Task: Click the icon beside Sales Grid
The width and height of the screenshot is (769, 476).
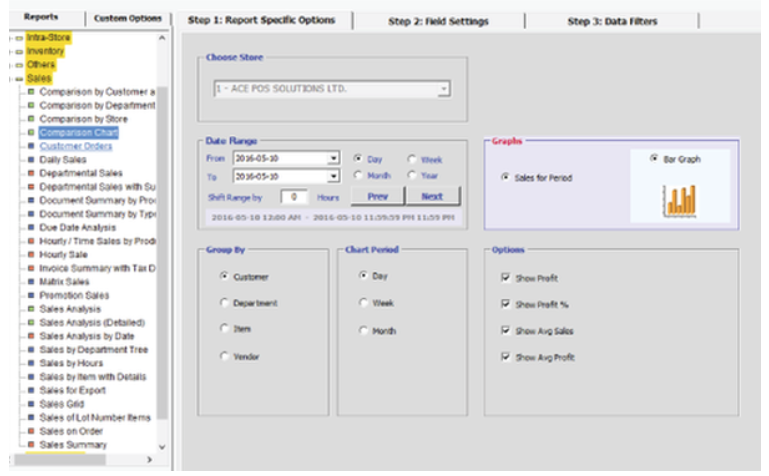Action: click(x=31, y=404)
